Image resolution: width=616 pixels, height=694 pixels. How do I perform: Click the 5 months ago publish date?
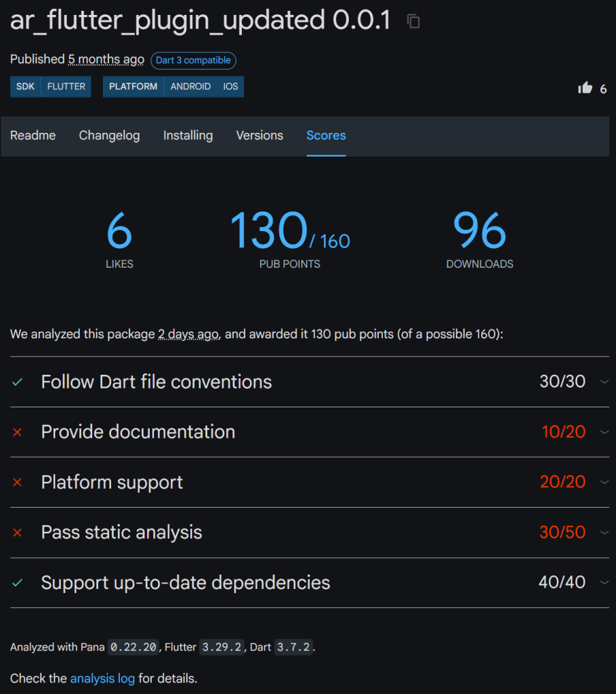[x=106, y=60]
